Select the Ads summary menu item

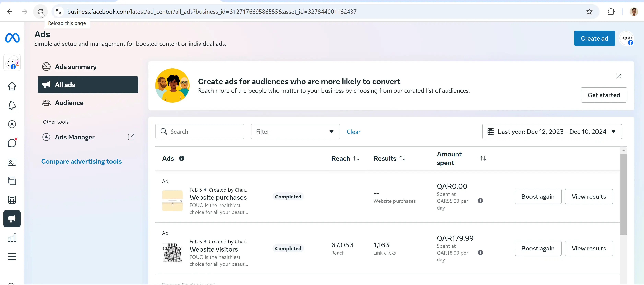point(75,67)
